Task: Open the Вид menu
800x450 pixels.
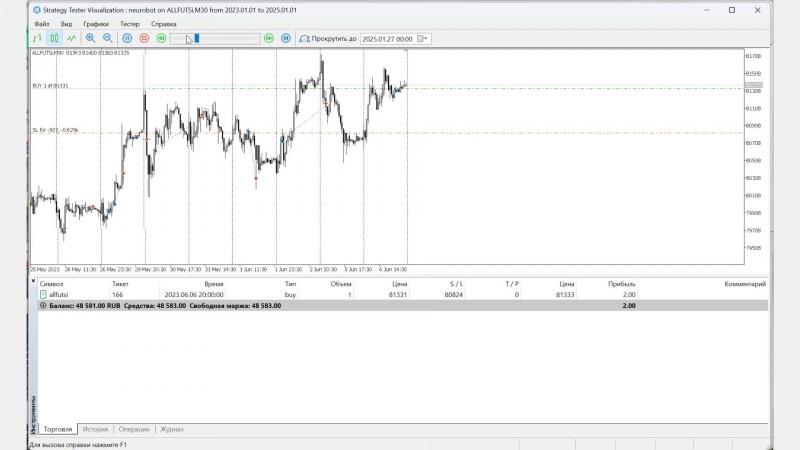Action: coord(66,24)
